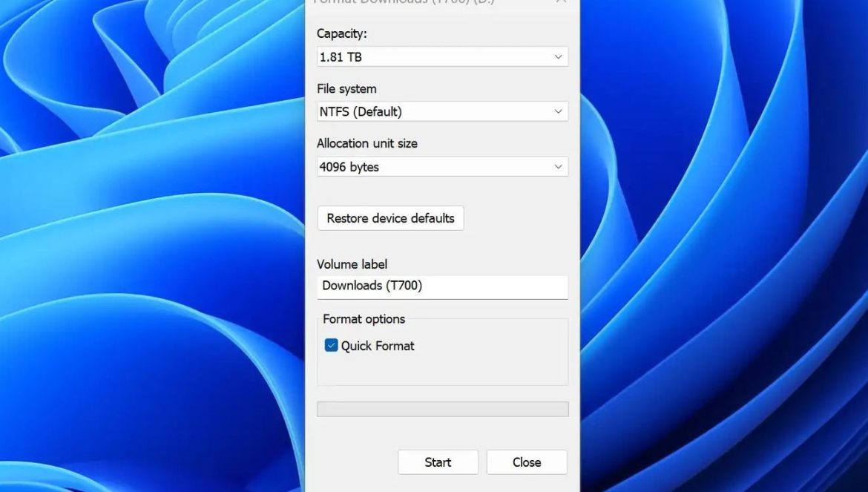Close the Format dialog via title bar X
Viewport: 868px width, 492px height.
(561, 1)
